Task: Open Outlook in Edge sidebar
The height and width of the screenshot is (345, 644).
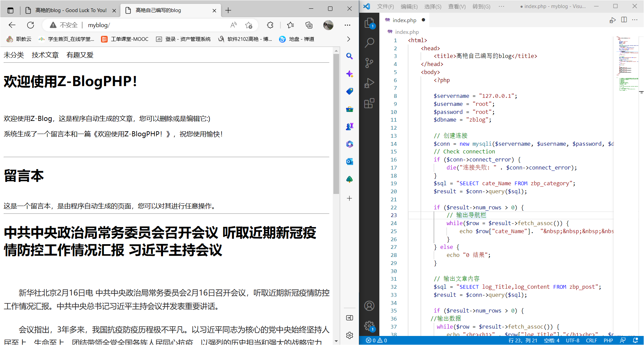Action: pyautogui.click(x=350, y=162)
